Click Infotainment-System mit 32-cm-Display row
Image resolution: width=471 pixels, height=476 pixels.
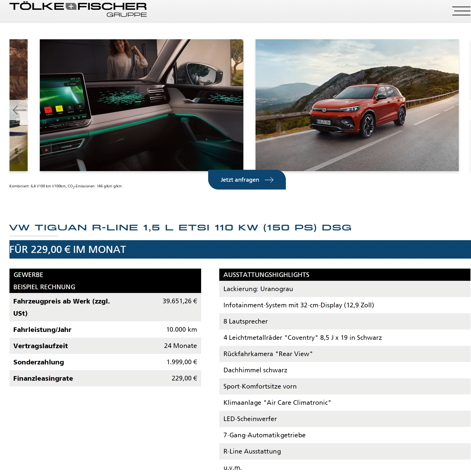coord(345,305)
